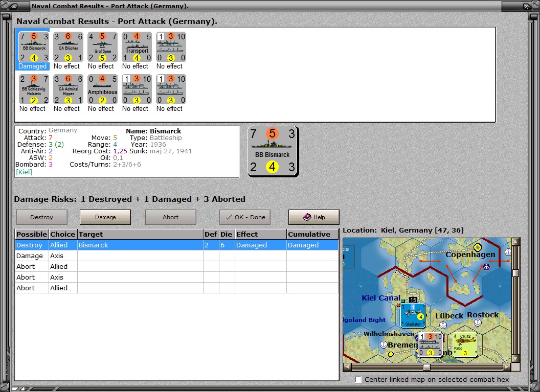Click the Bremen port anchor icon
The image size is (540, 392).
(x=384, y=344)
